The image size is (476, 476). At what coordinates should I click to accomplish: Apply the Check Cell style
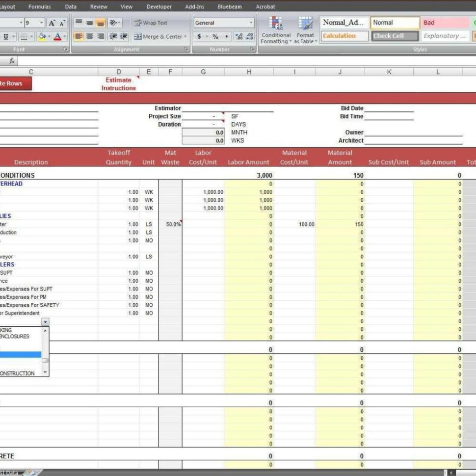395,36
